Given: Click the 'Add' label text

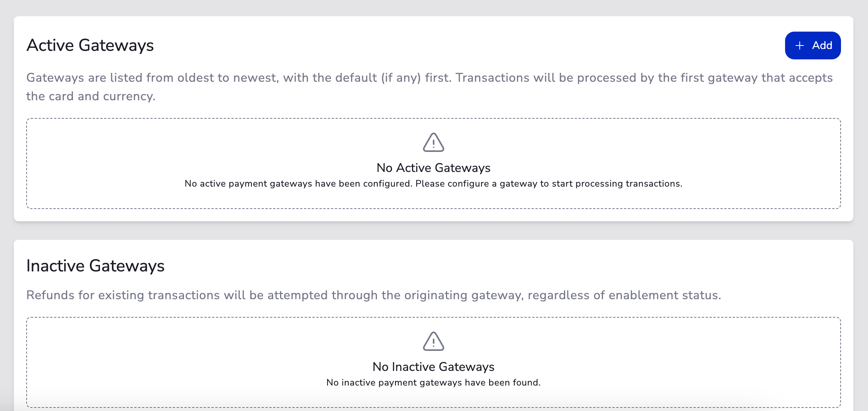Looking at the screenshot, I should (822, 45).
